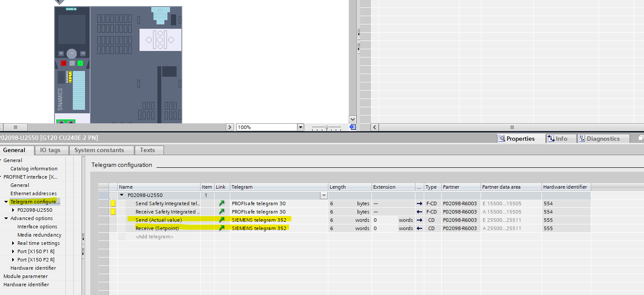Collapse the Advanced options tree node

[6, 218]
